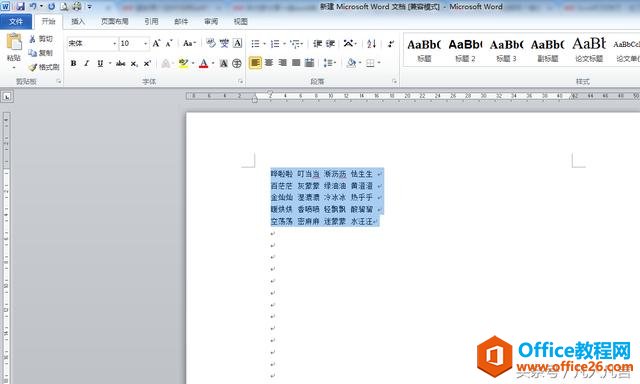Save the document from quick access toolbar
Viewport: 640px width, 384px height.
click(20, 7)
